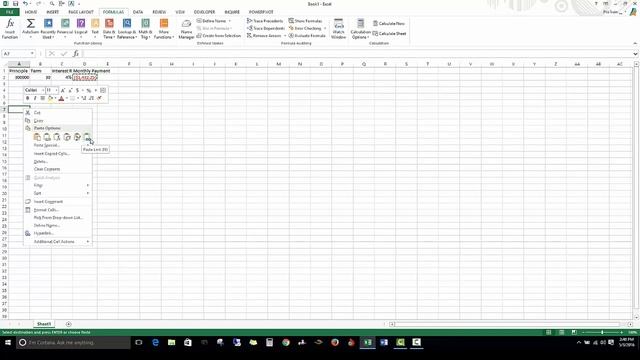Open the Calculation Options dropdown
This screenshot has width=640, height=360.
coord(360,29)
